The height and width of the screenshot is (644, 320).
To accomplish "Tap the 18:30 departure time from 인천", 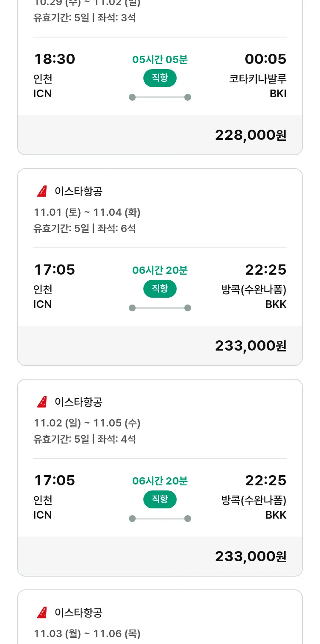I will click(x=55, y=59).
